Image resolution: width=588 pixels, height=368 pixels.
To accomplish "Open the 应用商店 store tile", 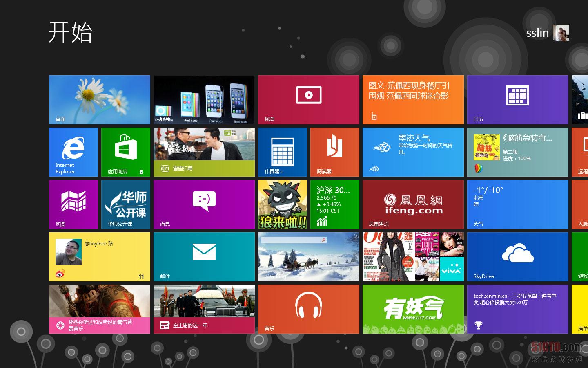I will click(126, 152).
